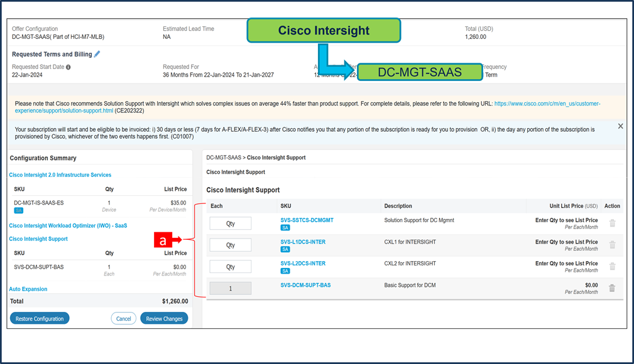Click the Review Changes button

pyautogui.click(x=164, y=318)
